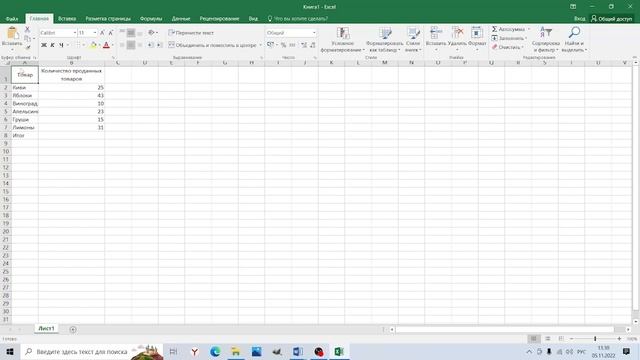
Task: Open File Explorer from taskbar
Action: point(236,351)
